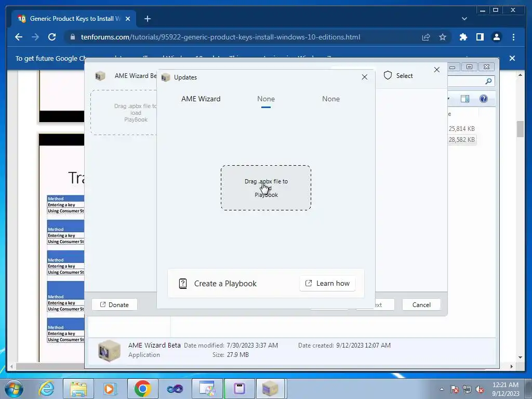Viewport: 532px width, 399px height.
Task: Click the Cancel button in AME Wizard
Action: pos(421,304)
